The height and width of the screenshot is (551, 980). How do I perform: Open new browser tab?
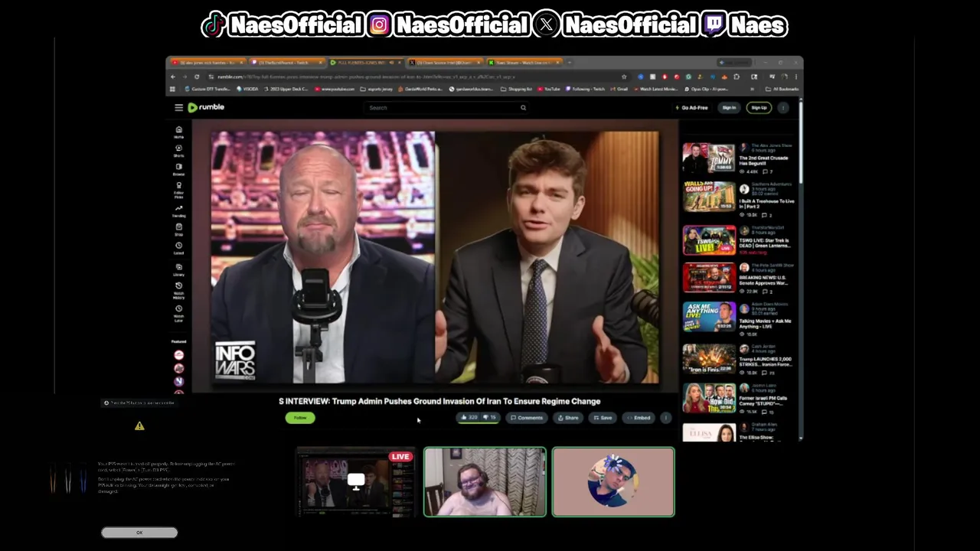(569, 63)
